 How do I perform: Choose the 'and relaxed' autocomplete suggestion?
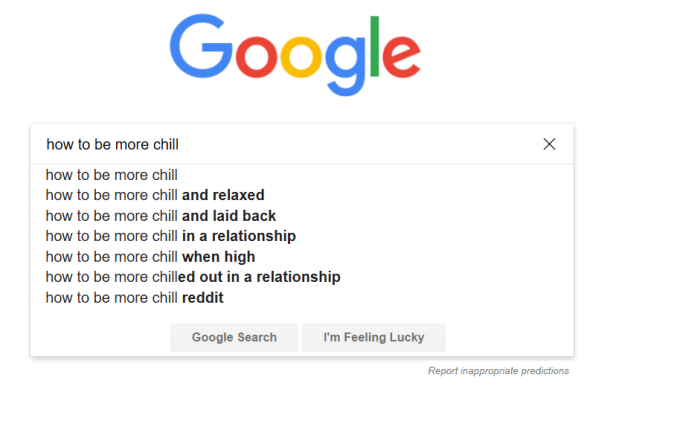point(155,195)
